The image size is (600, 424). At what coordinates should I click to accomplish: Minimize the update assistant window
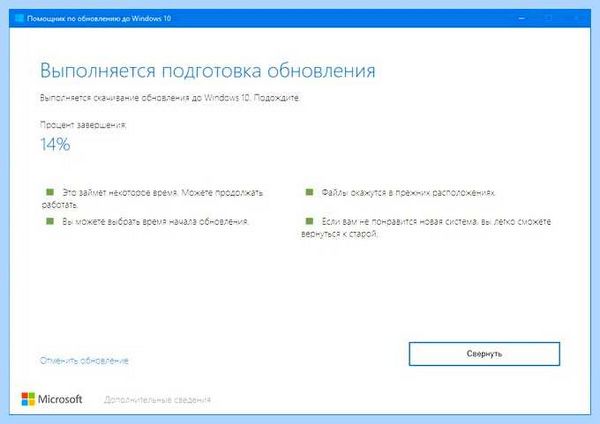click(522, 18)
